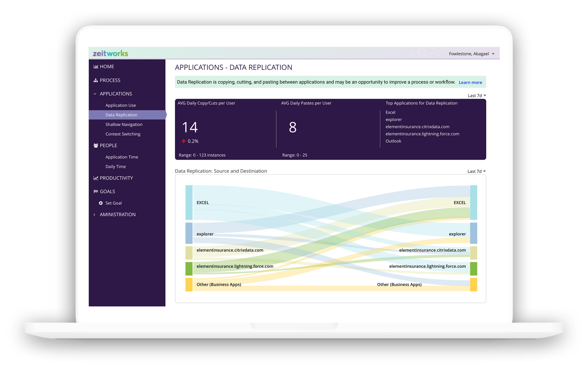Image resolution: width=588 pixels, height=372 pixels.
Task: Open the Last 7d dropdown above Sankey chart
Action: coord(477,171)
